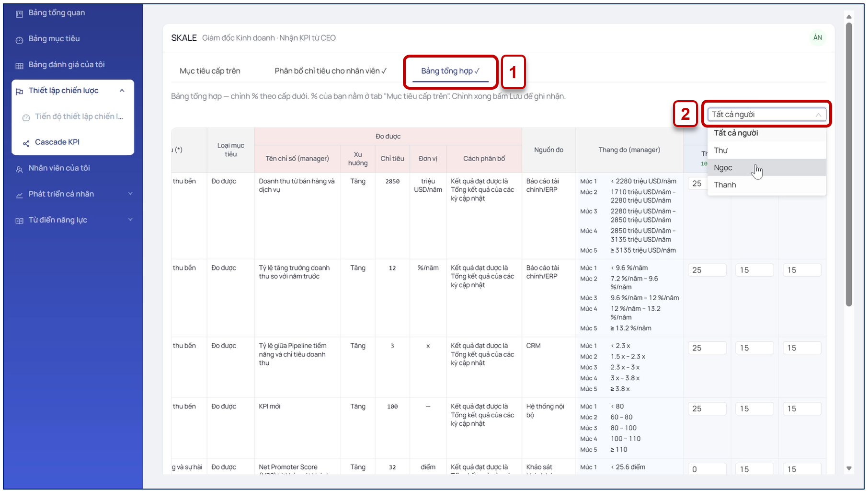Click the '< 25.6 điểm' scale entry
868x491 pixels.
click(628, 467)
